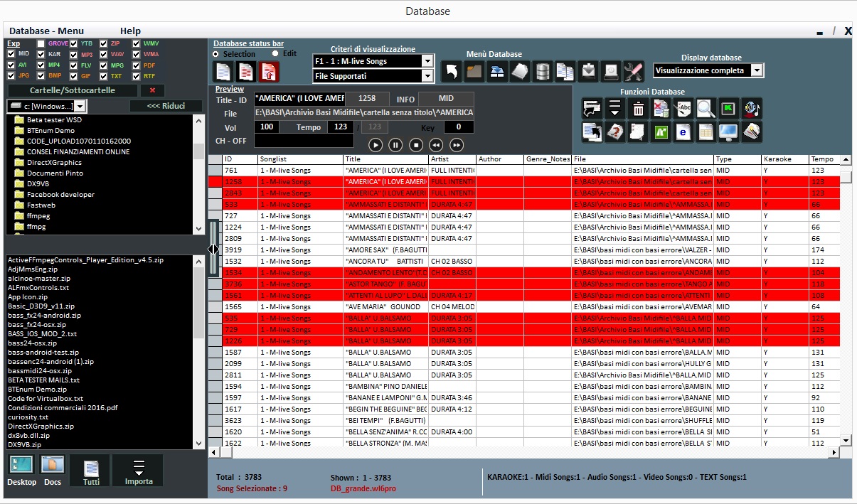Click the blue tray icon in Menù Database
The width and height of the screenshot is (857, 504).
[x=497, y=71]
